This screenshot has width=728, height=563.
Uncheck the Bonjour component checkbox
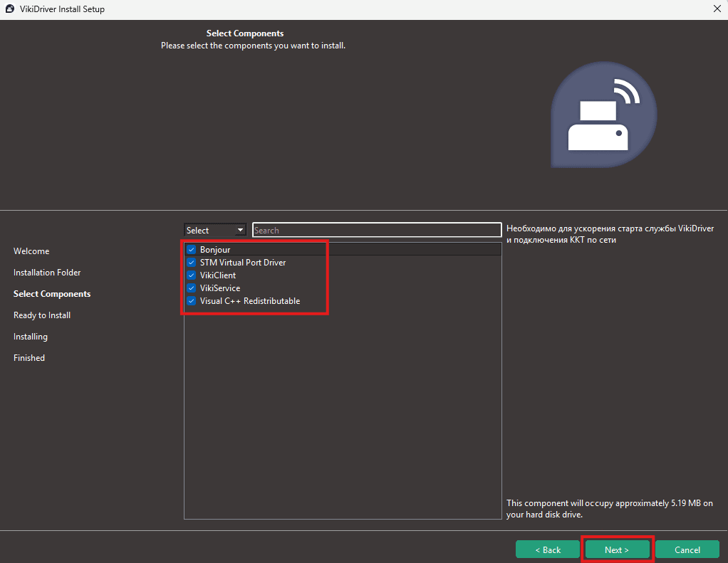[192, 250]
